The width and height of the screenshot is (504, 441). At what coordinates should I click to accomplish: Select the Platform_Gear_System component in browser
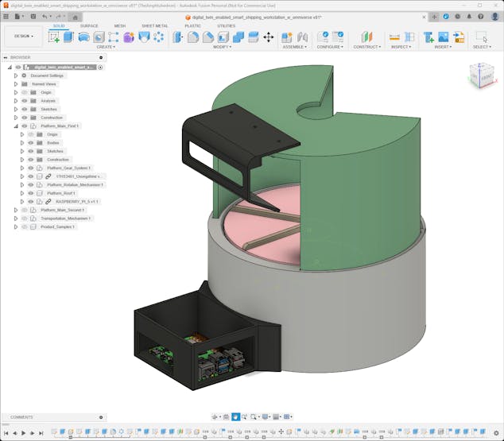[68, 168]
